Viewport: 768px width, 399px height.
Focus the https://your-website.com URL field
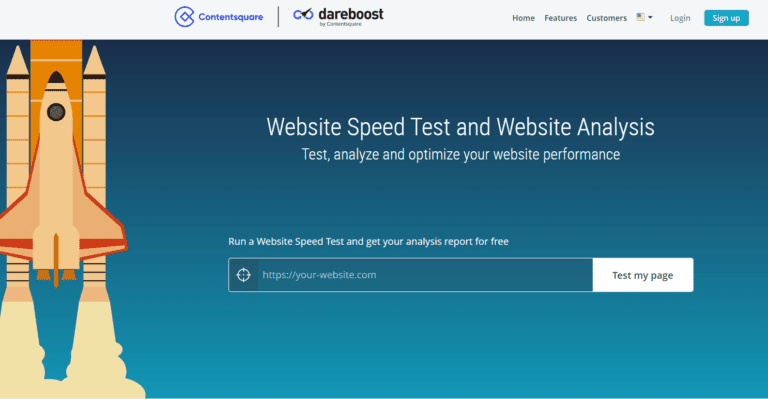[x=425, y=275]
